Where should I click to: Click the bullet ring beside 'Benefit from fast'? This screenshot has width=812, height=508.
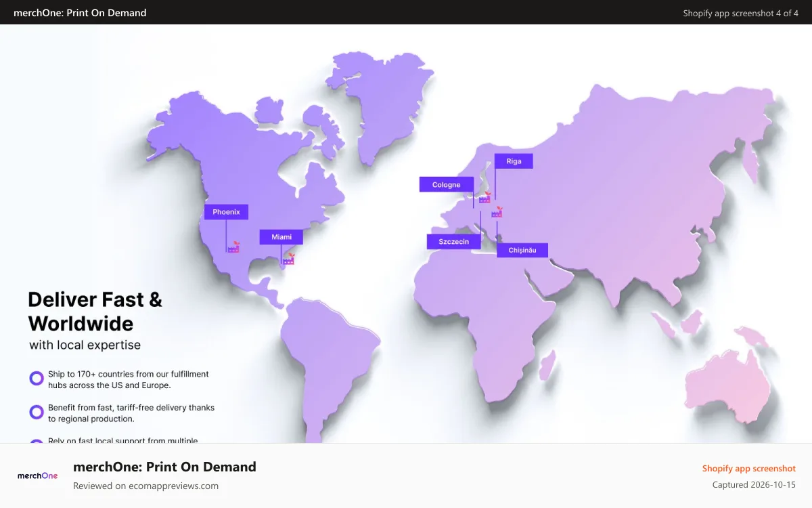[37, 412]
